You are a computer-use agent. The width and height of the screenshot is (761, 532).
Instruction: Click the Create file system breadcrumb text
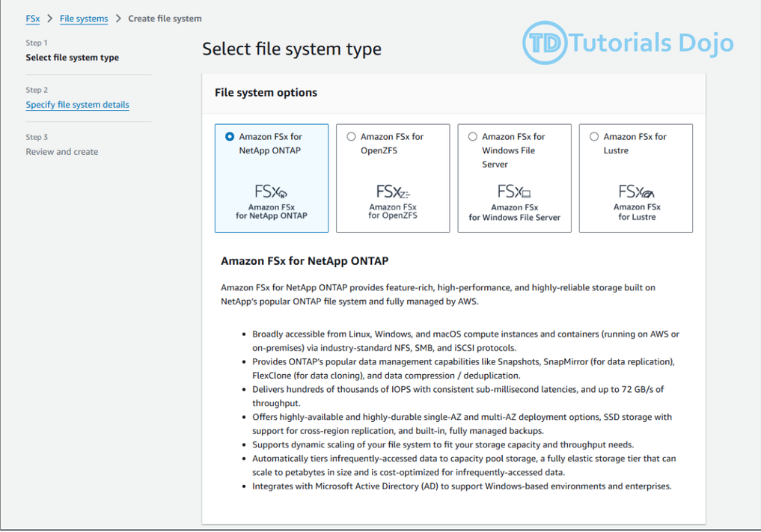[165, 19]
